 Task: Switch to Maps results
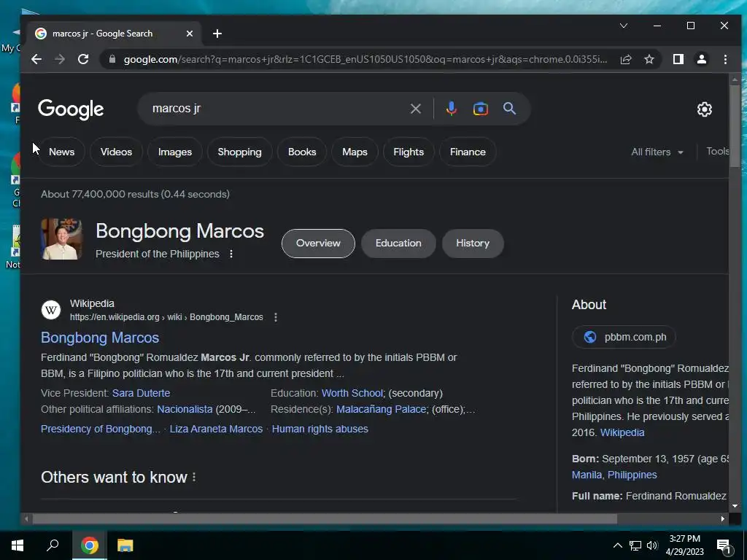pyautogui.click(x=355, y=152)
